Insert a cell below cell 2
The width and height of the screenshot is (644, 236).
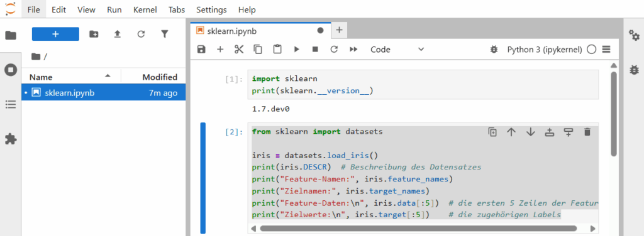[569, 132]
